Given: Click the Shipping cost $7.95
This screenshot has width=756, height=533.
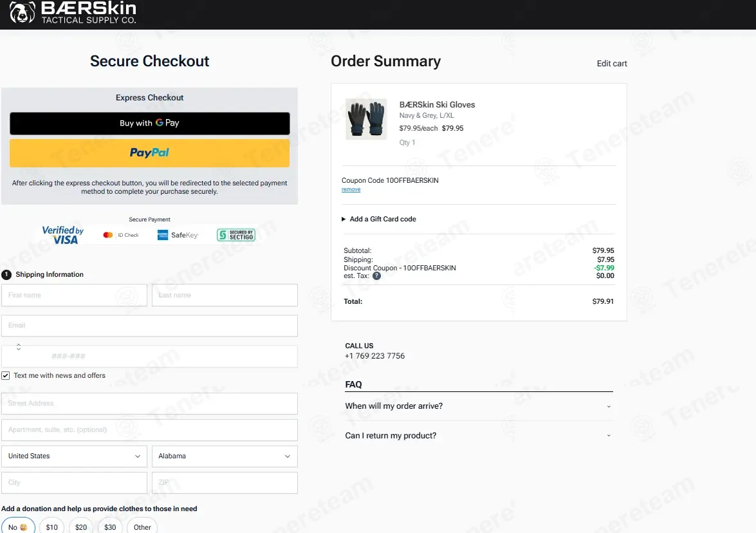Looking at the screenshot, I should [605, 259].
